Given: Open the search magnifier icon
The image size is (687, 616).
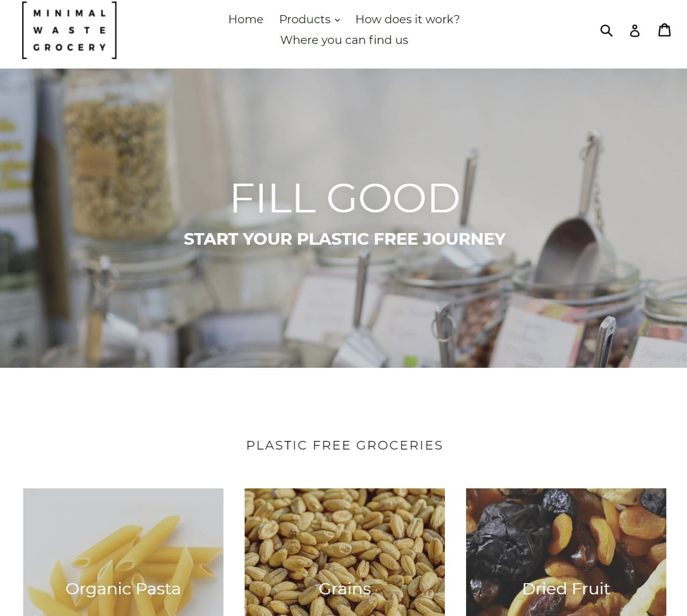Looking at the screenshot, I should (x=606, y=31).
